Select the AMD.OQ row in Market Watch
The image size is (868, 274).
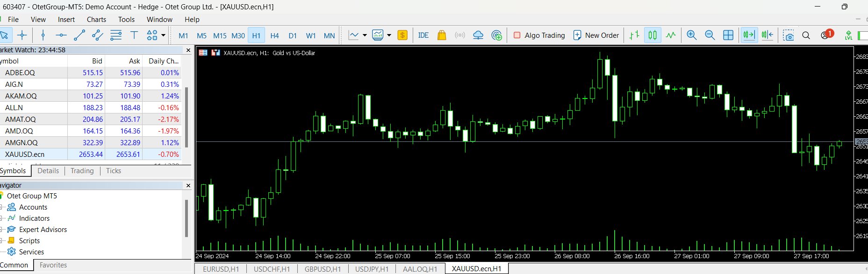(19, 131)
